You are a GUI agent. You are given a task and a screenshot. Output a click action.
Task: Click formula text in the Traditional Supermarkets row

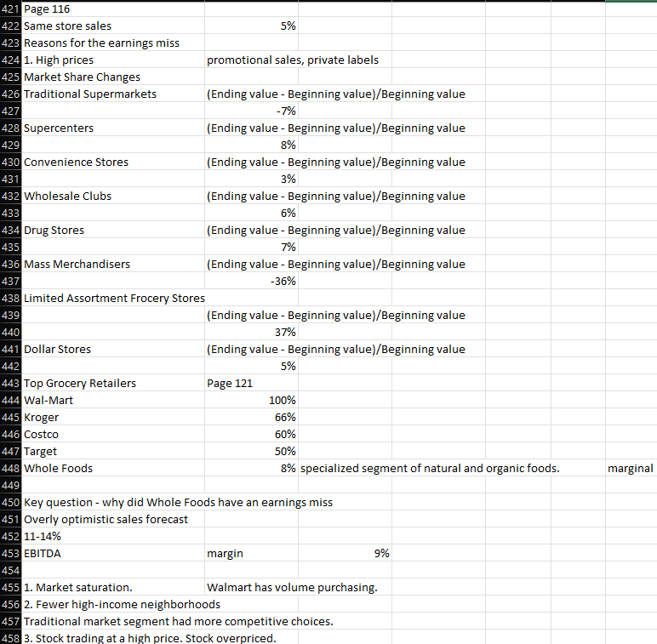[335, 94]
